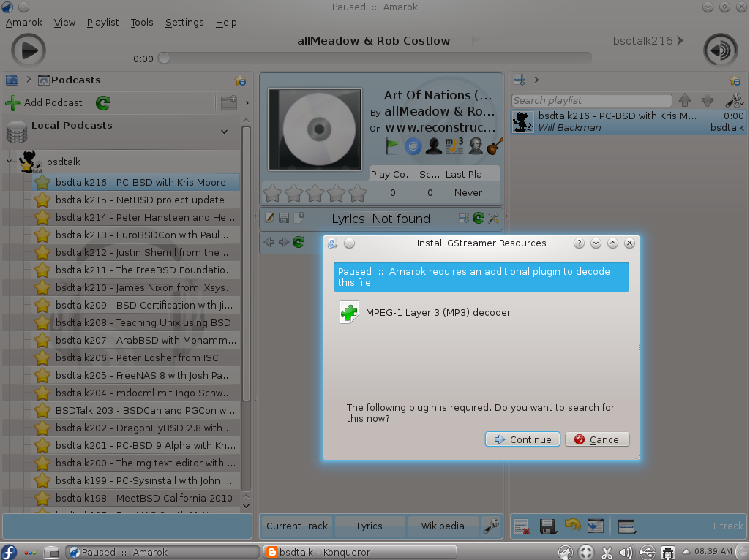Click Continue in GStreamer dialog

(522, 439)
